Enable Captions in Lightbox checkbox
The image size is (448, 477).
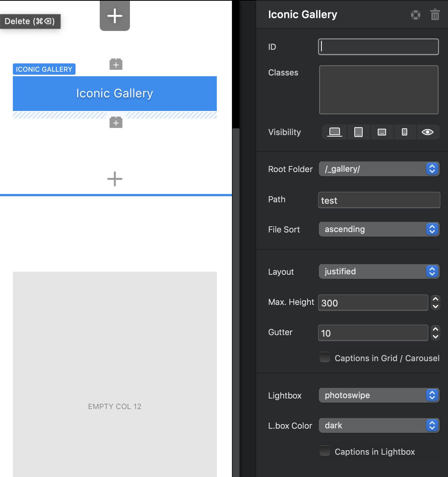coord(325,451)
